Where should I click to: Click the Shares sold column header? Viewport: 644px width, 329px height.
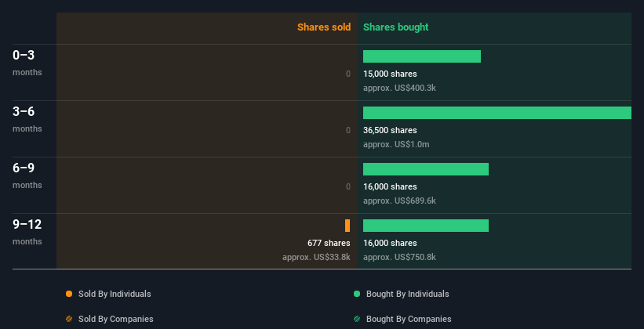[x=324, y=27]
